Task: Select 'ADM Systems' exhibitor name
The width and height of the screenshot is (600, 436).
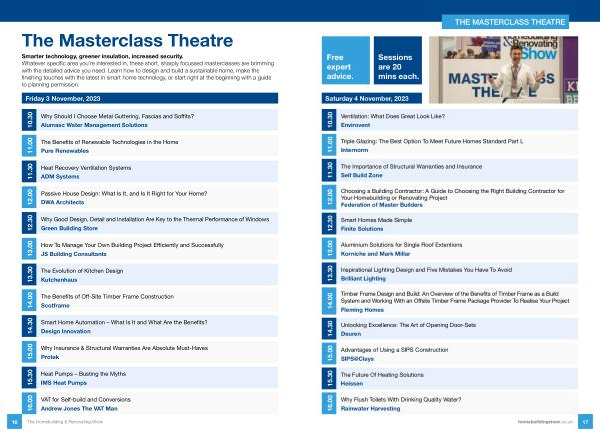Action: [60, 176]
